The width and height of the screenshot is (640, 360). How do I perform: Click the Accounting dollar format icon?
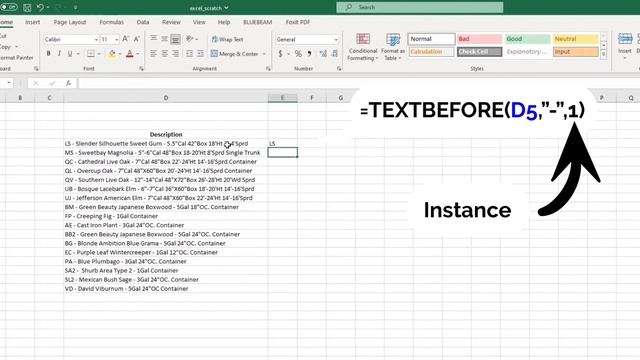coord(280,53)
